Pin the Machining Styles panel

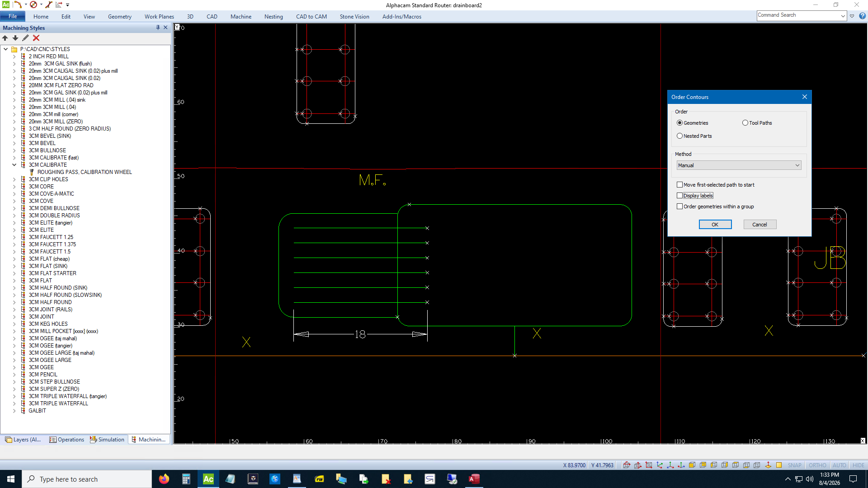pyautogui.click(x=158, y=28)
